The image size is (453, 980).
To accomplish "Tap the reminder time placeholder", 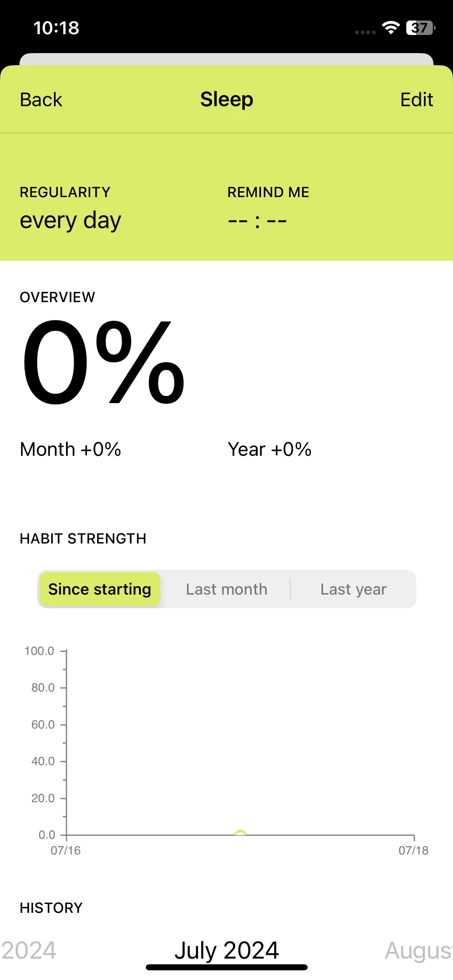I will (257, 221).
